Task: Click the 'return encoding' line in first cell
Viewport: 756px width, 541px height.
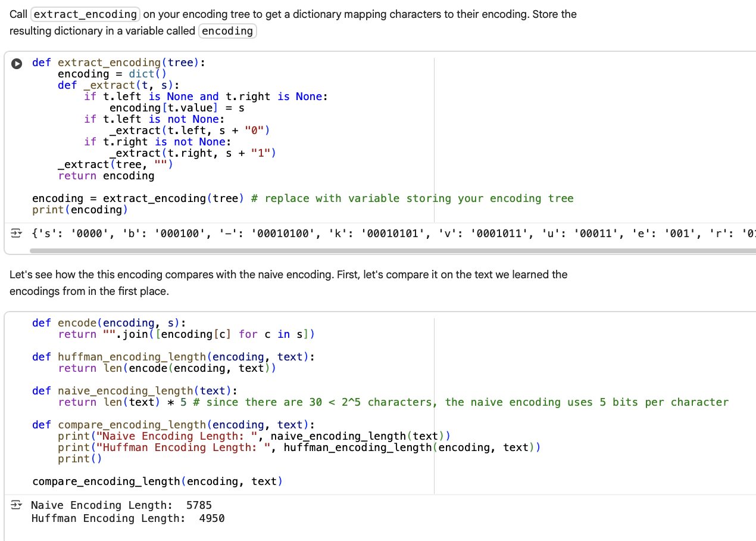Action: tap(106, 176)
